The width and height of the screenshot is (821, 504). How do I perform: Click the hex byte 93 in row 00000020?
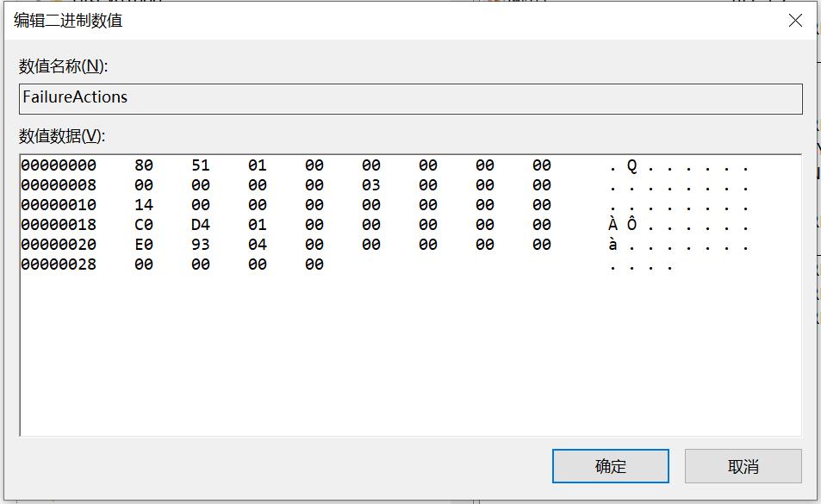tap(202, 244)
